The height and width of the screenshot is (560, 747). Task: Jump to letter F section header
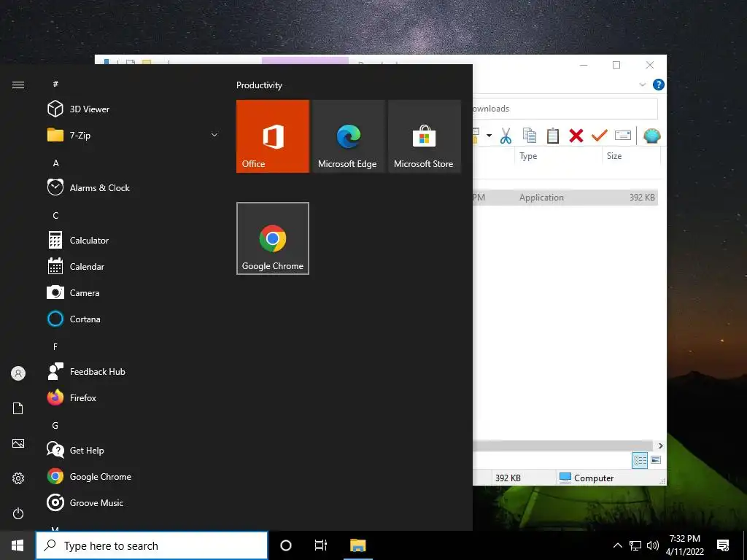point(55,346)
